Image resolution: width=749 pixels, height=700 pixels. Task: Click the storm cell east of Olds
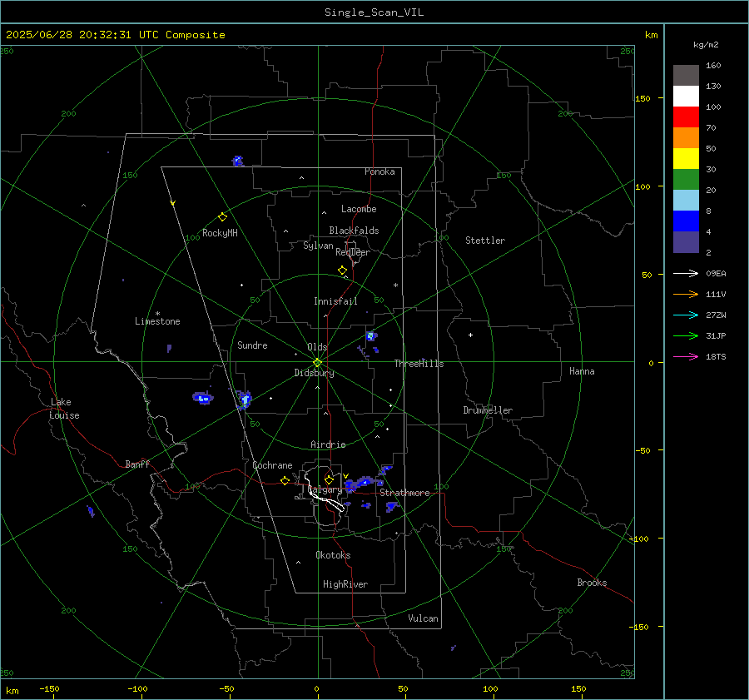click(x=371, y=336)
